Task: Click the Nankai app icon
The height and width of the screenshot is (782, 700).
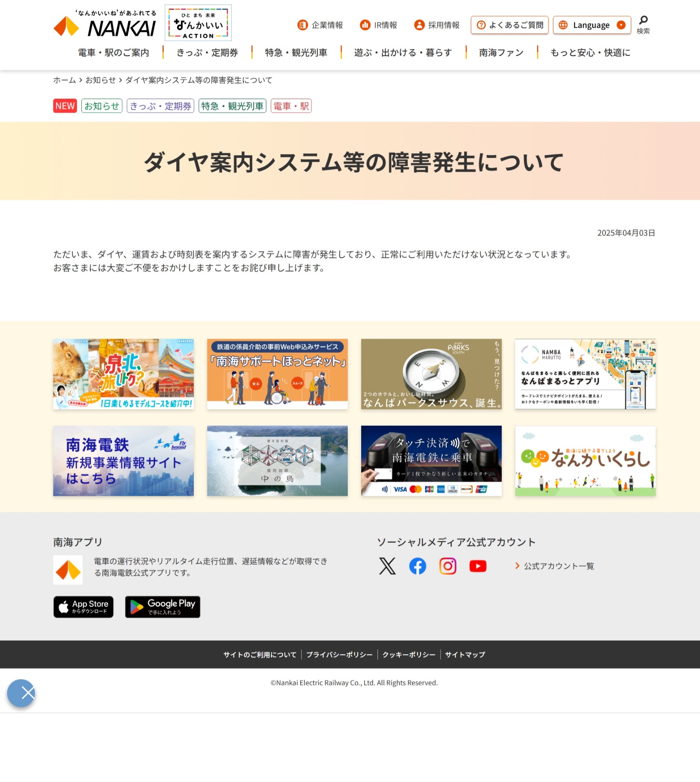Action: tap(68, 570)
